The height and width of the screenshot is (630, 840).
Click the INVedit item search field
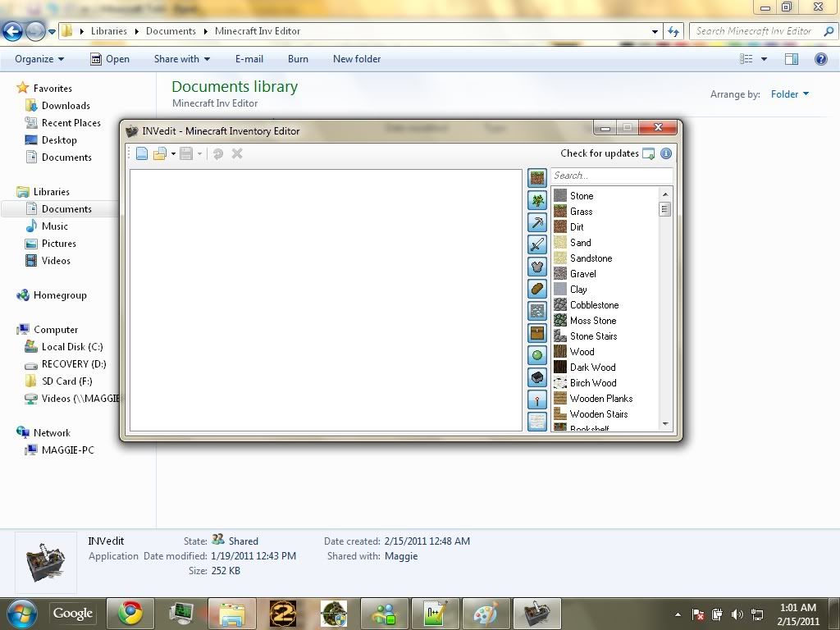pos(612,176)
